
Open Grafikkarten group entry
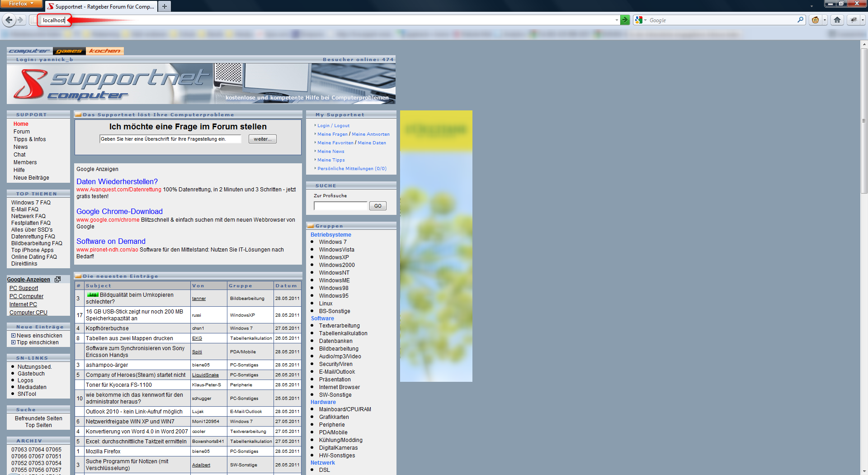(334, 417)
